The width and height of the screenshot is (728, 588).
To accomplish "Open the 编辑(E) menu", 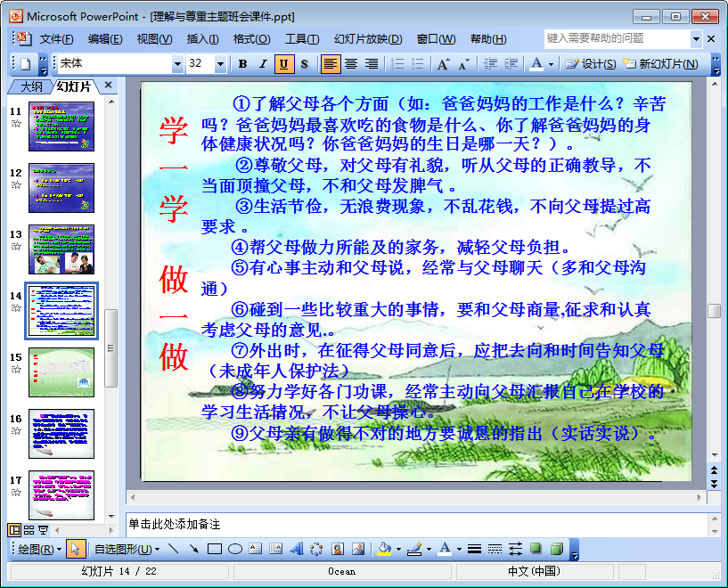I will click(x=105, y=39).
